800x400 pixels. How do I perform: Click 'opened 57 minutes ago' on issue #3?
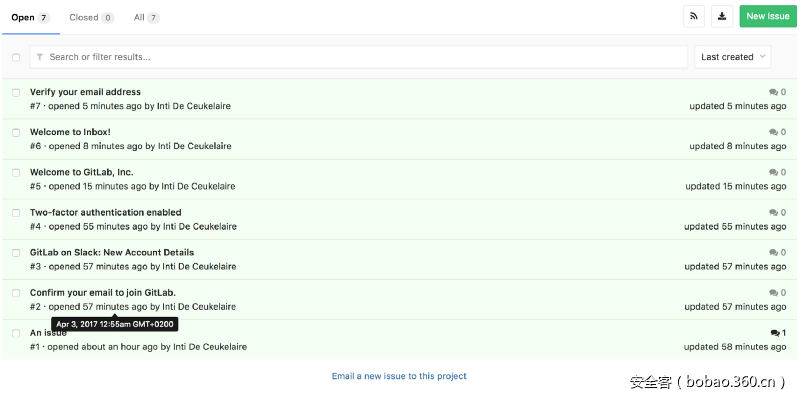tap(97, 266)
